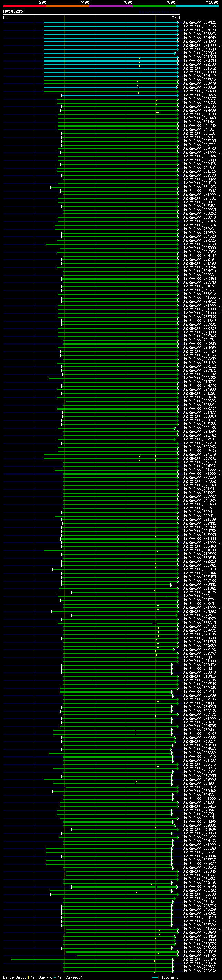Select the UniRef100_Q0JPA1 label
This screenshot has height=980, width=222.
click(199, 565)
